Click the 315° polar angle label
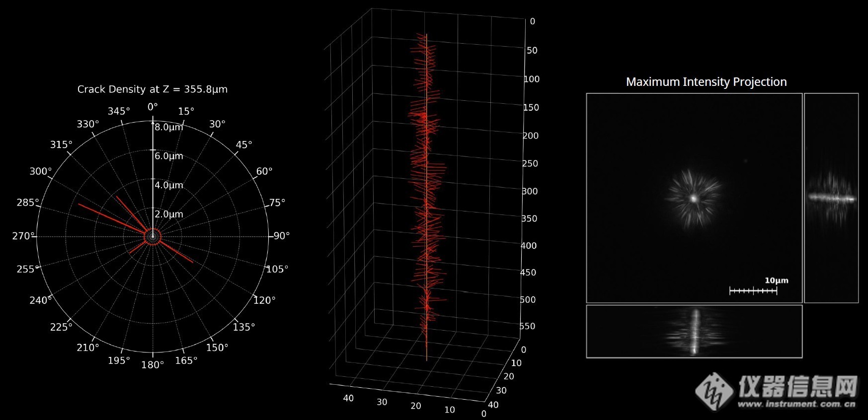This screenshot has height=420, width=868. 61,144
